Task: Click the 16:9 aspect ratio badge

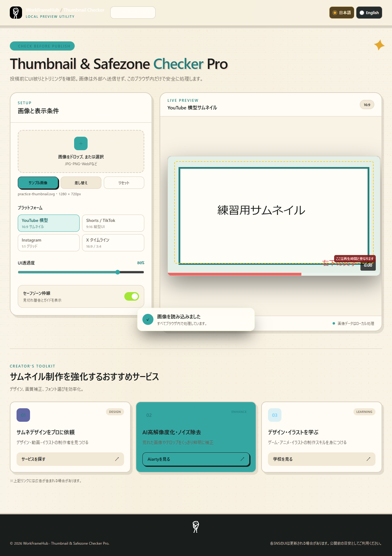Action: pos(367,105)
